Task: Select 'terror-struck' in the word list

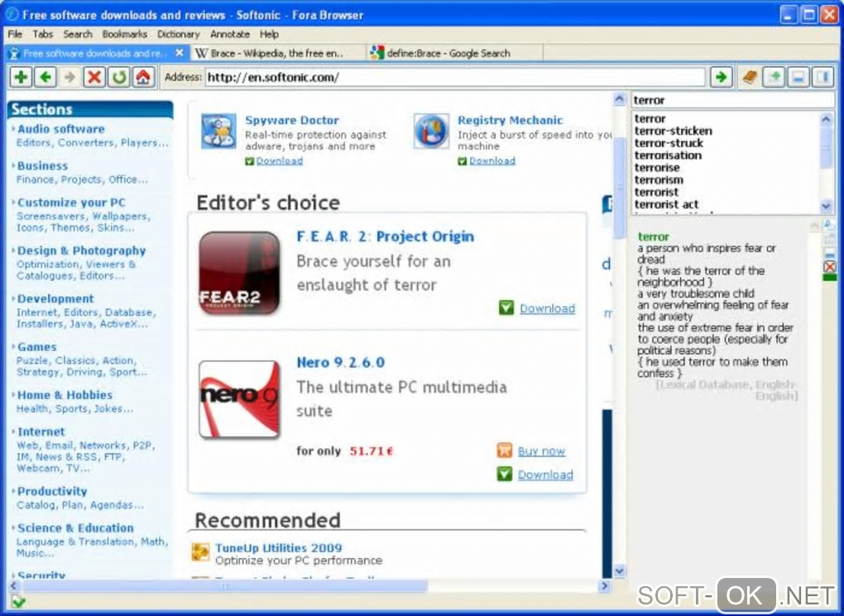Action: pos(669,143)
